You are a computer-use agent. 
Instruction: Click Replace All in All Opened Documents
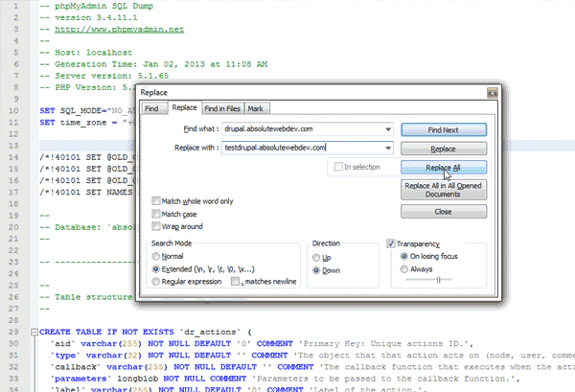[x=444, y=190]
